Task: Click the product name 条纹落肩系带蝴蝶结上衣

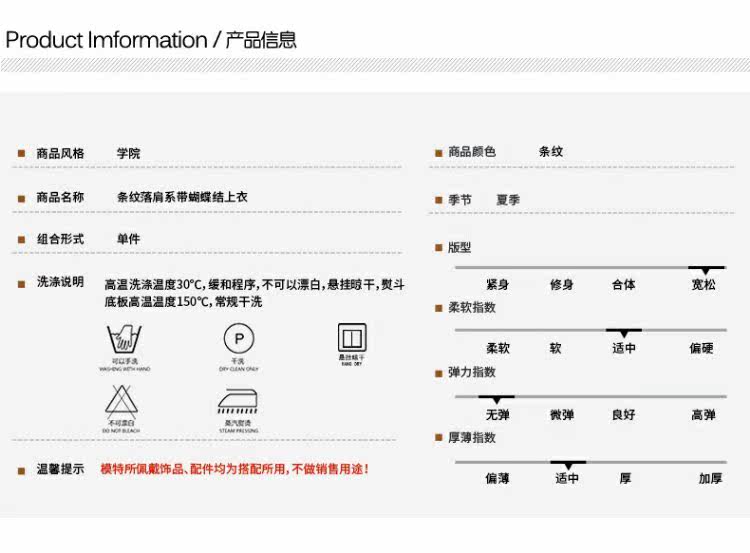Action: click(x=182, y=197)
